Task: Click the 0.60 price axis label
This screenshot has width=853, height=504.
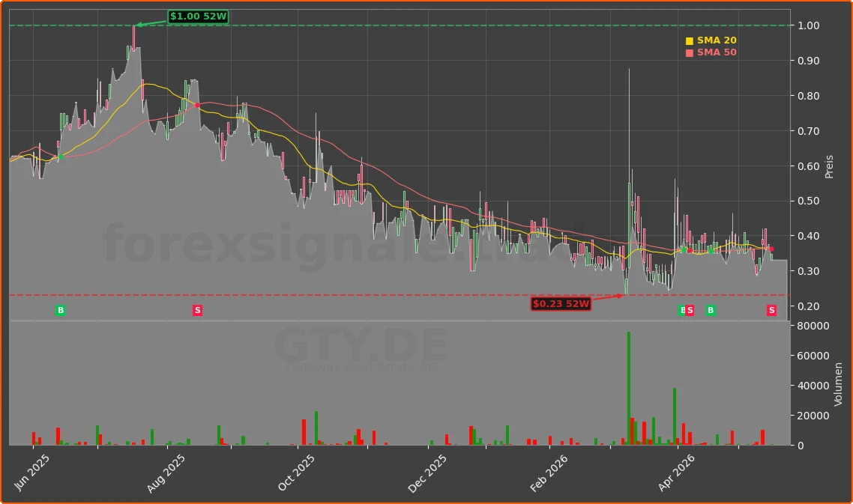Action: pyautogui.click(x=808, y=166)
